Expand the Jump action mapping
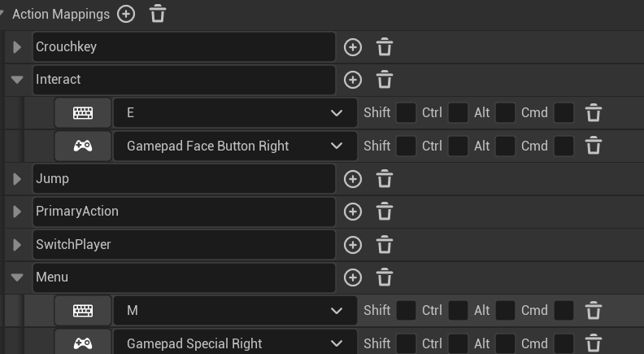The height and width of the screenshot is (354, 644). point(17,179)
